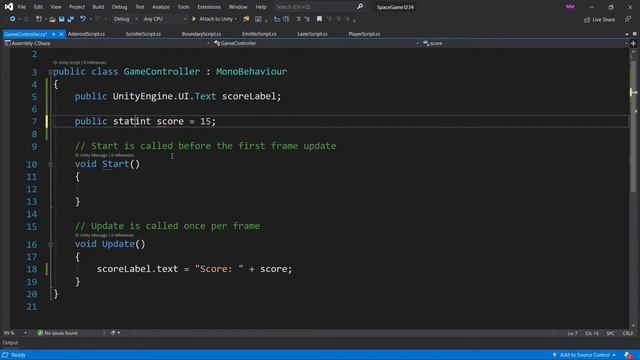Image resolution: width=640 pixels, height=360 pixels.
Task: Open the Test menu
Action: (140, 7)
